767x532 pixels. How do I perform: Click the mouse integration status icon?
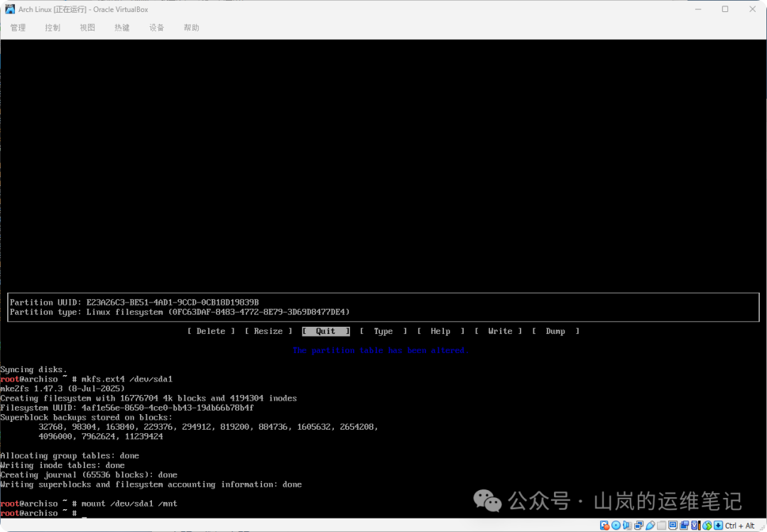(707, 525)
